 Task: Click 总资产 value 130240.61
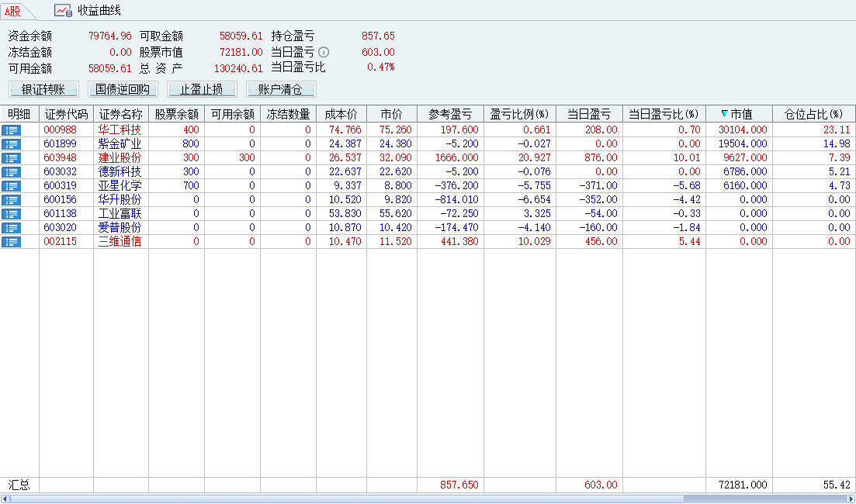(x=238, y=68)
